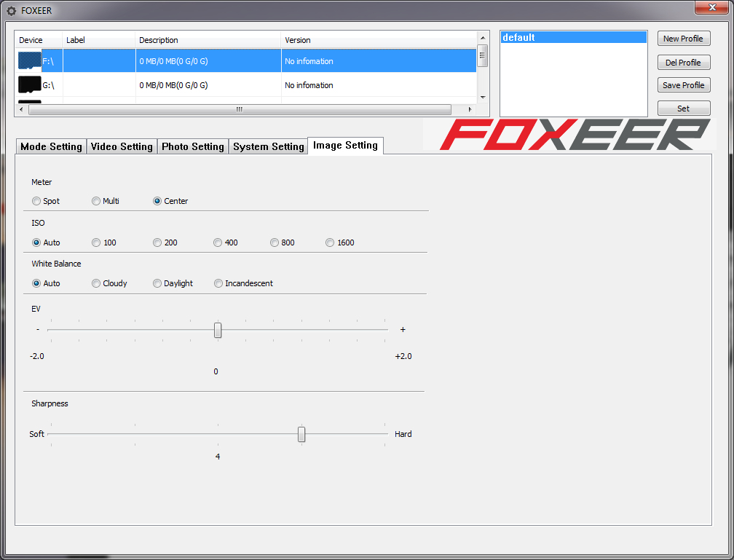Viewport: 734px width, 560px height.
Task: Switch to the Video Setting tab
Action: click(122, 146)
